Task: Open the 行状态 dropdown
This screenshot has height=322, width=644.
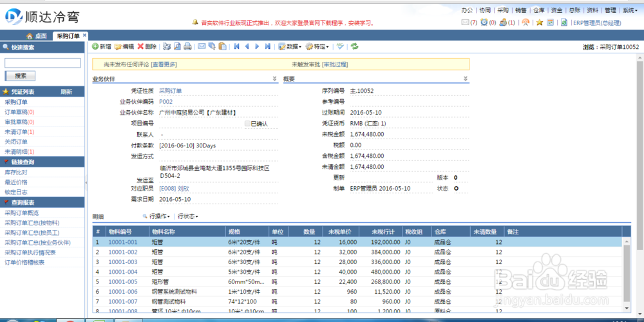Action: click(x=187, y=216)
